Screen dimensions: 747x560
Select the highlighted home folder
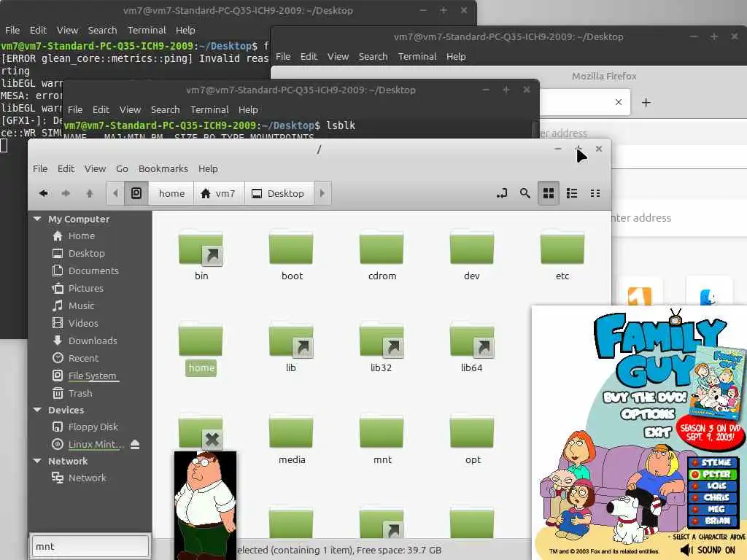pyautogui.click(x=201, y=349)
